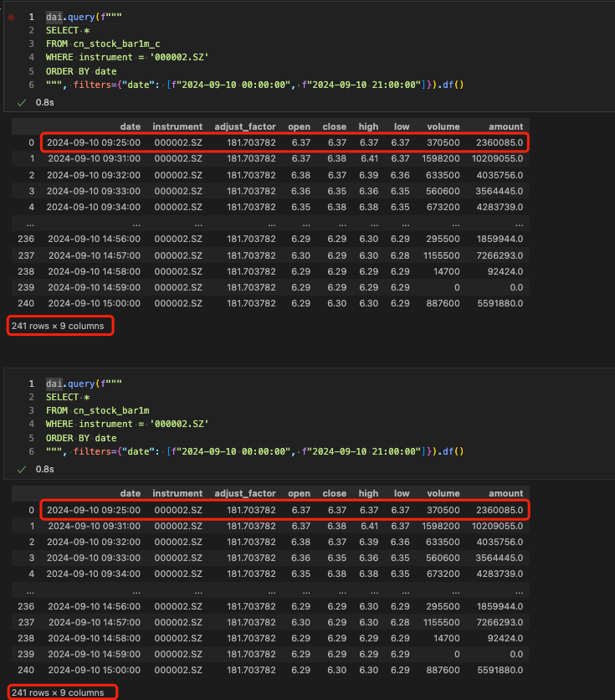Click 'FROM cn_stock_bar1m' line in second cell
The image size is (615, 700).
click(x=97, y=410)
